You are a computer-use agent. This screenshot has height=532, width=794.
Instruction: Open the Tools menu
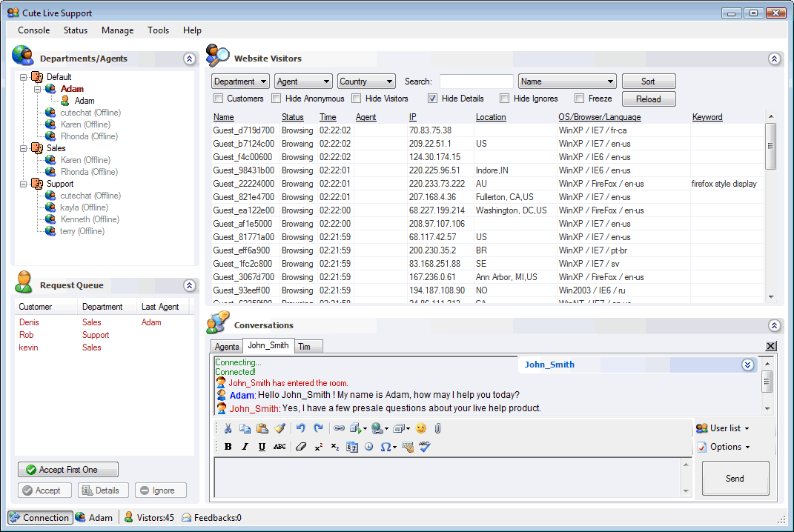158,30
